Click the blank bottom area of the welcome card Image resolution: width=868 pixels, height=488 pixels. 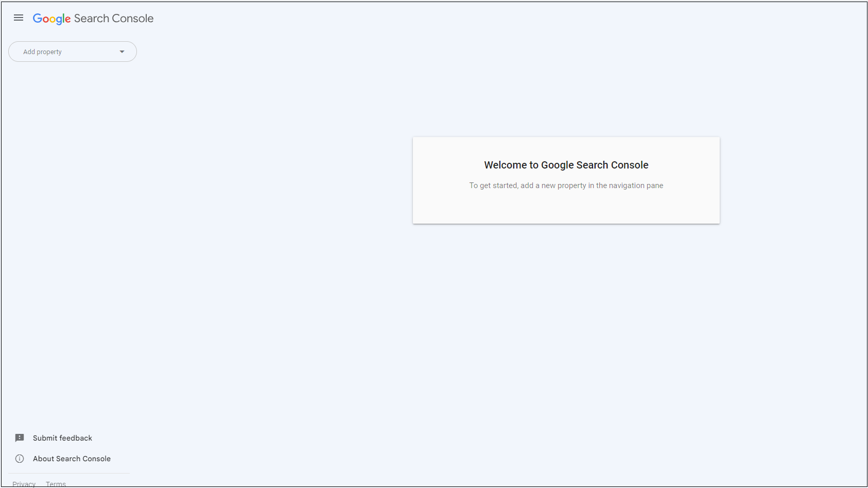[x=566, y=209]
